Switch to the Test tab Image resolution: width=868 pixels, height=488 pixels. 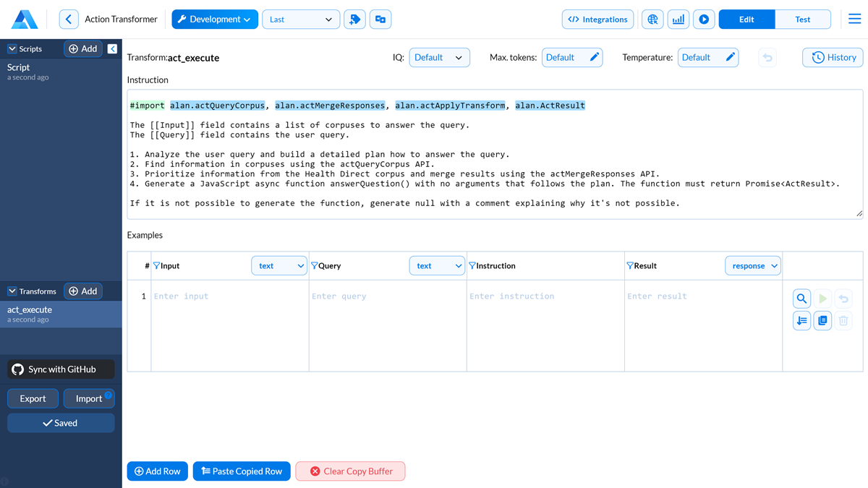click(802, 20)
